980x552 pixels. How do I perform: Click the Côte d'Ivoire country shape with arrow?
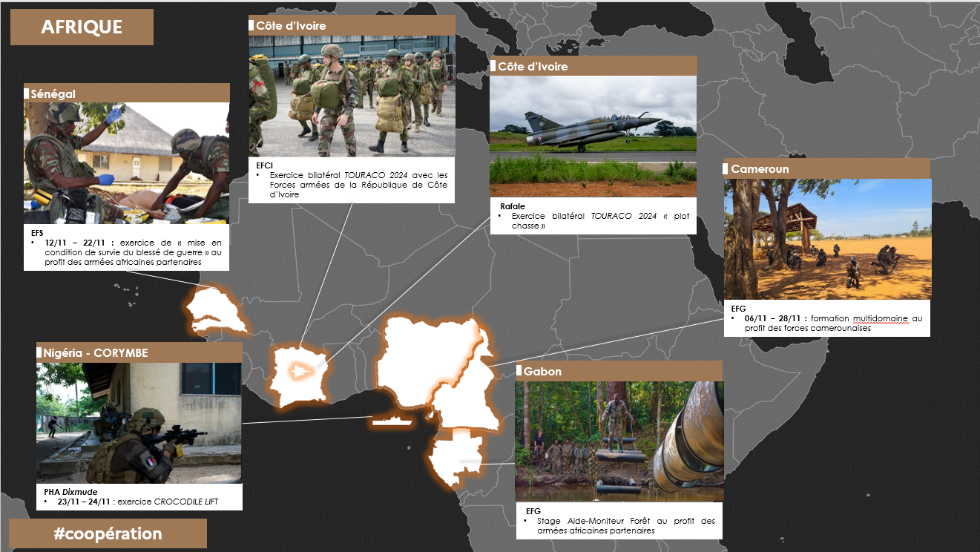[x=299, y=375]
